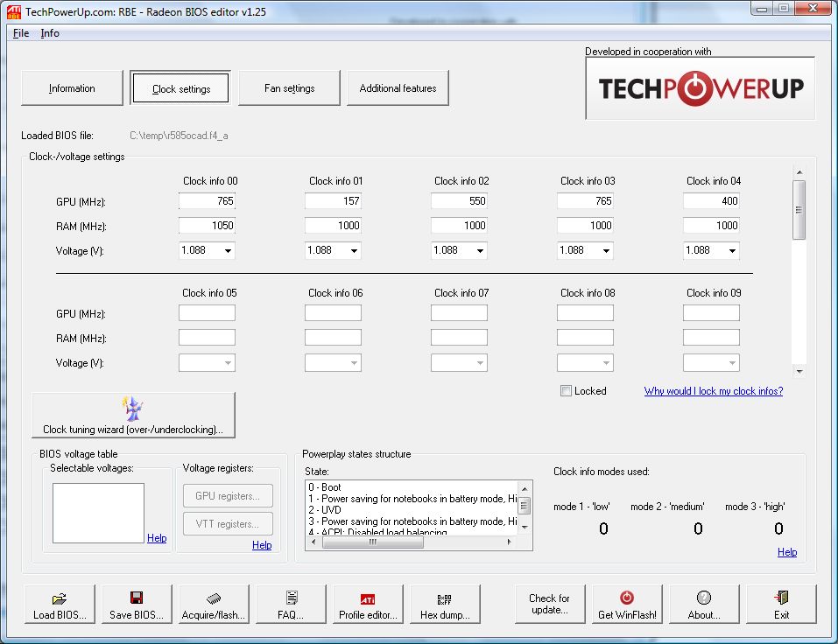Enable the Locked checkbox
Screen dimensions: 838x644
click(566, 391)
